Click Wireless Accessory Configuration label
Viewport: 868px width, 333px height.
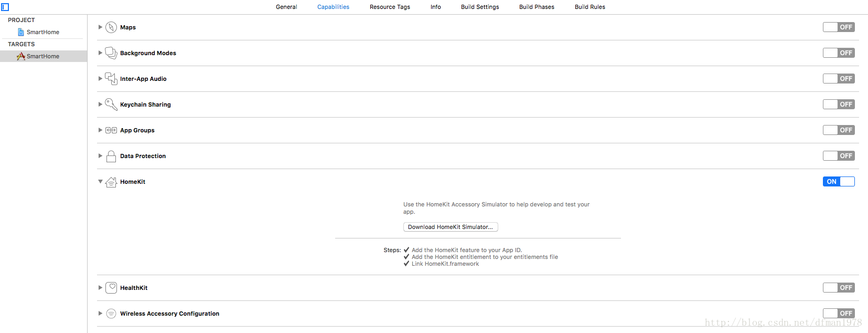tap(169, 314)
